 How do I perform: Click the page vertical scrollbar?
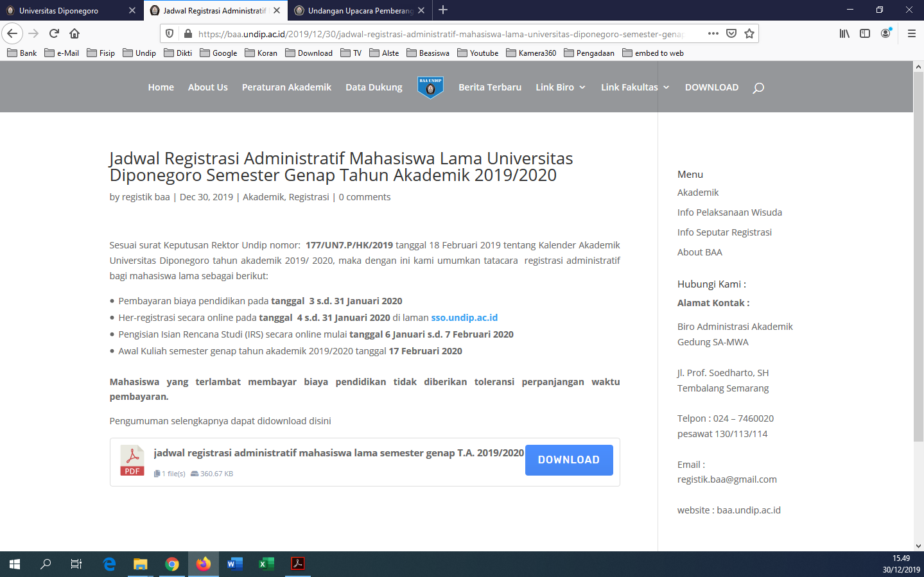[x=918, y=257]
